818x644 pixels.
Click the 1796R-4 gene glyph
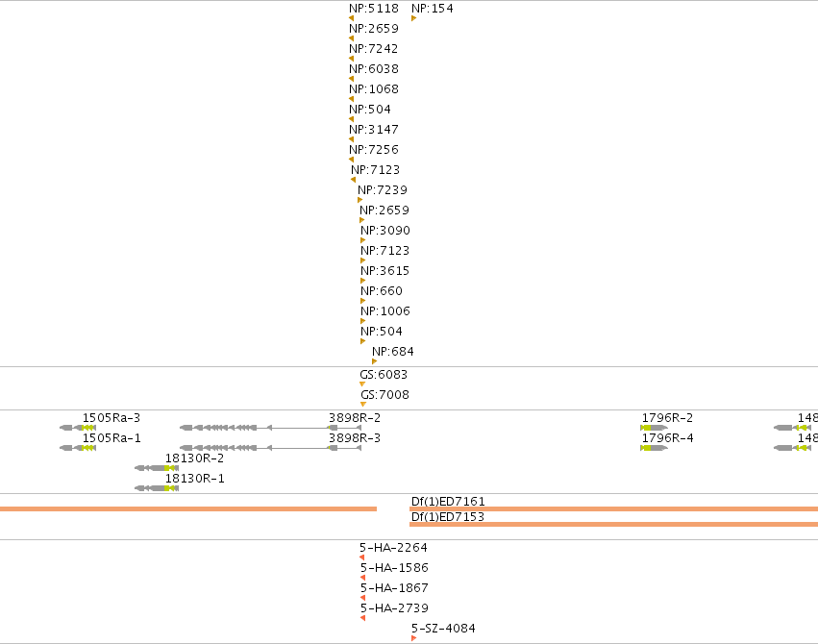655,448
